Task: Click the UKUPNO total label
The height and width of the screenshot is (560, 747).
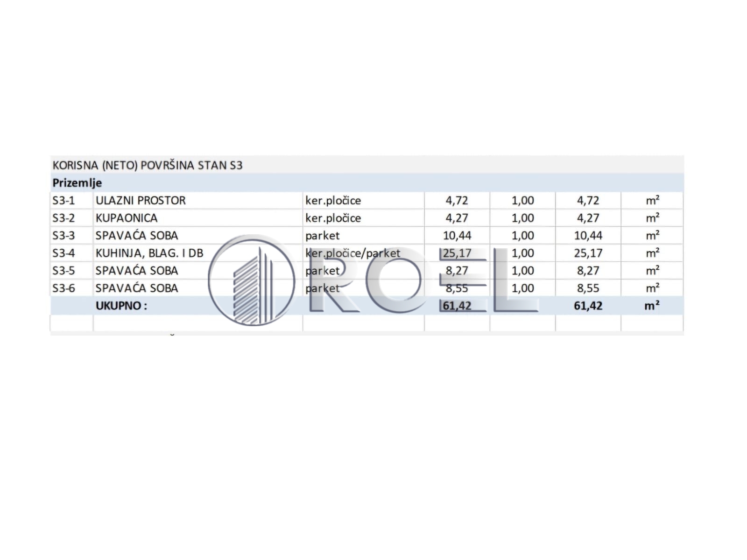Action: pos(121,306)
